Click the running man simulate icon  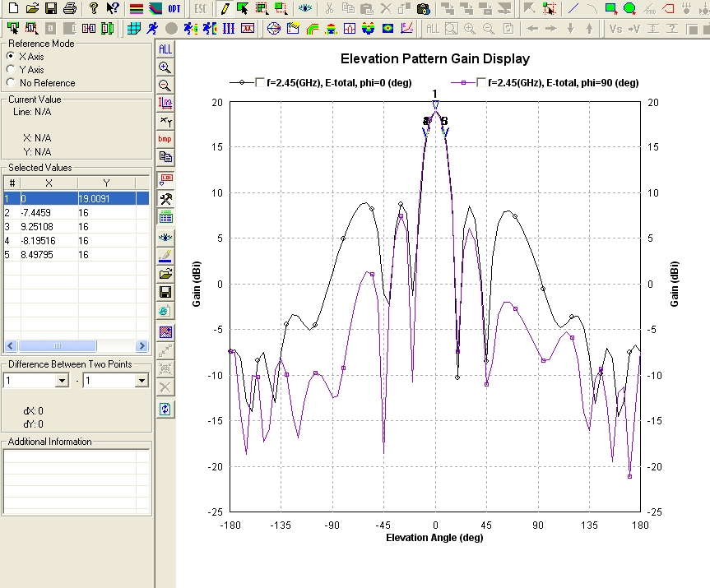pos(151,28)
